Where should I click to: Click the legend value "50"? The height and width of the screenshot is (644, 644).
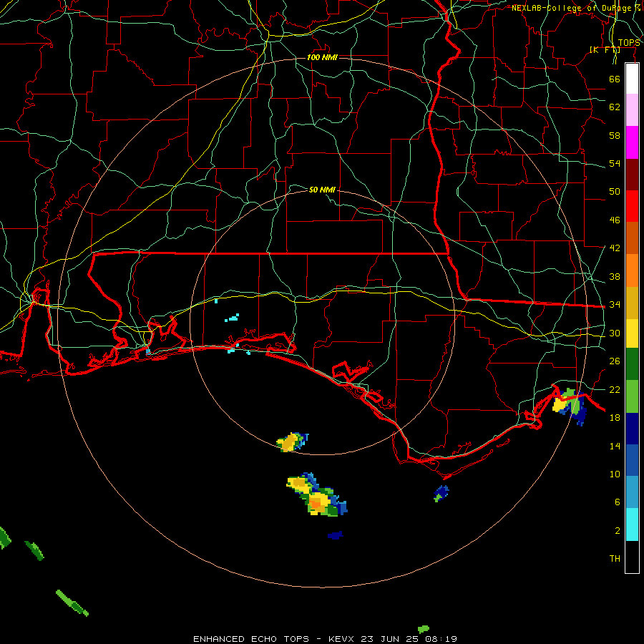coord(615,191)
